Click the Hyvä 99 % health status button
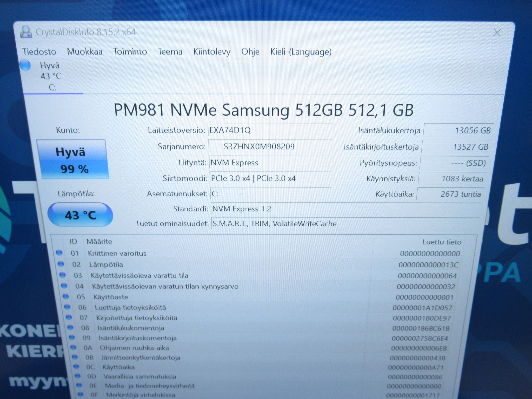Viewport: 532px width, 399px height. click(72, 159)
